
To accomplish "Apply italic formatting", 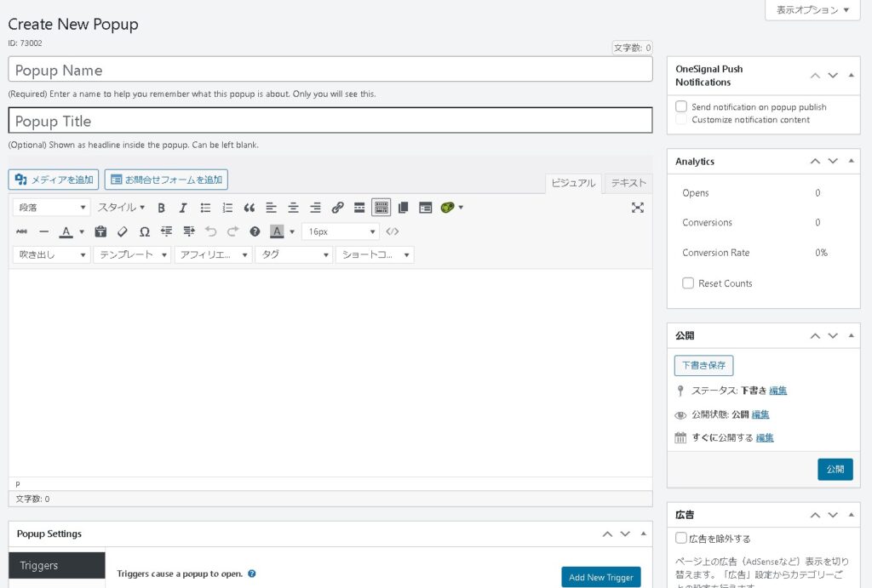I will point(182,208).
